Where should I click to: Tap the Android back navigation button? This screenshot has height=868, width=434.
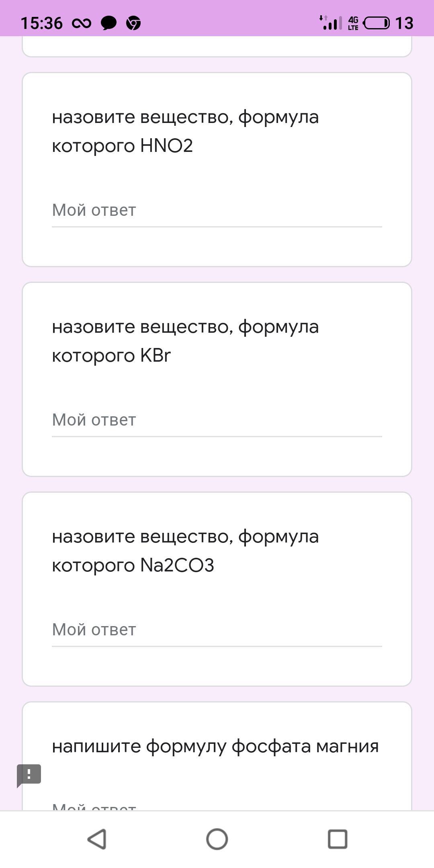97,839
